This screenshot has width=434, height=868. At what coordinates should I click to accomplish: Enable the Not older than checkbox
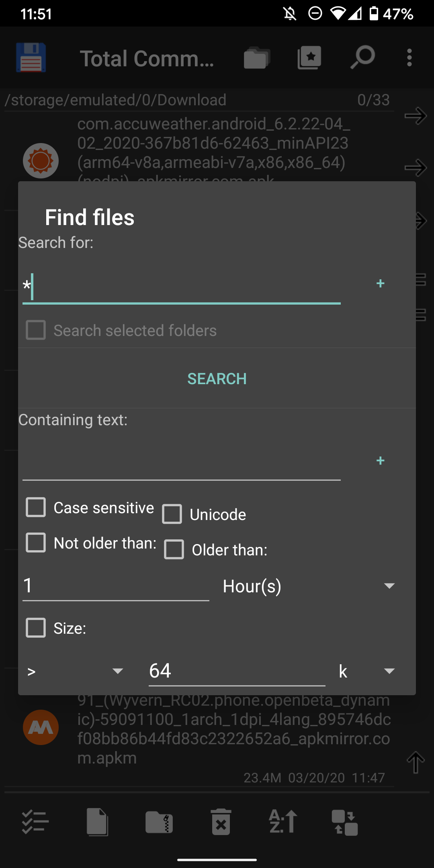click(x=36, y=542)
